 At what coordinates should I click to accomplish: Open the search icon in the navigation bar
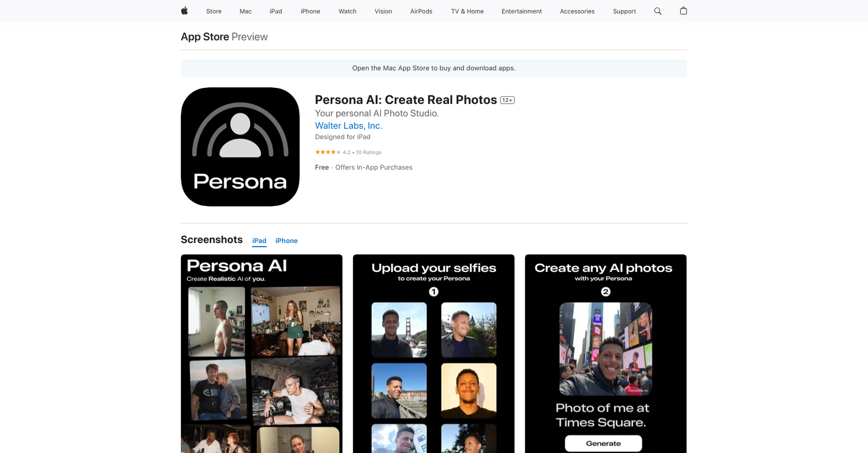(x=657, y=11)
